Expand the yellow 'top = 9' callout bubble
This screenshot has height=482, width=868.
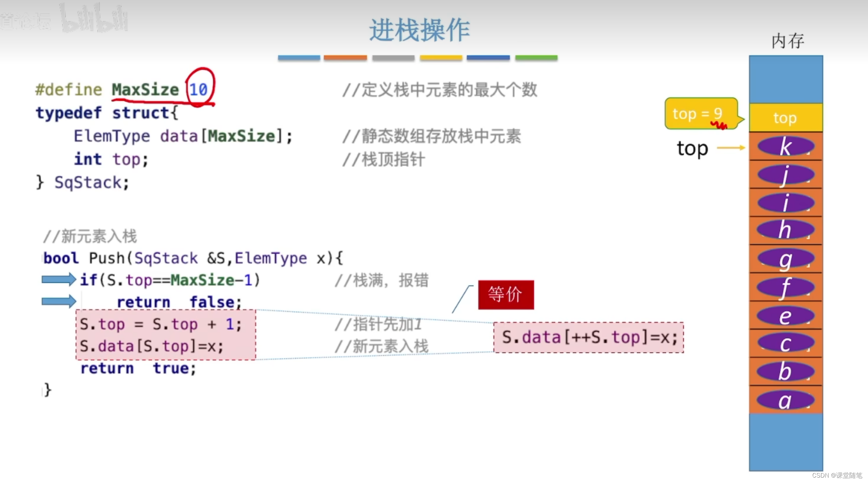click(x=700, y=114)
